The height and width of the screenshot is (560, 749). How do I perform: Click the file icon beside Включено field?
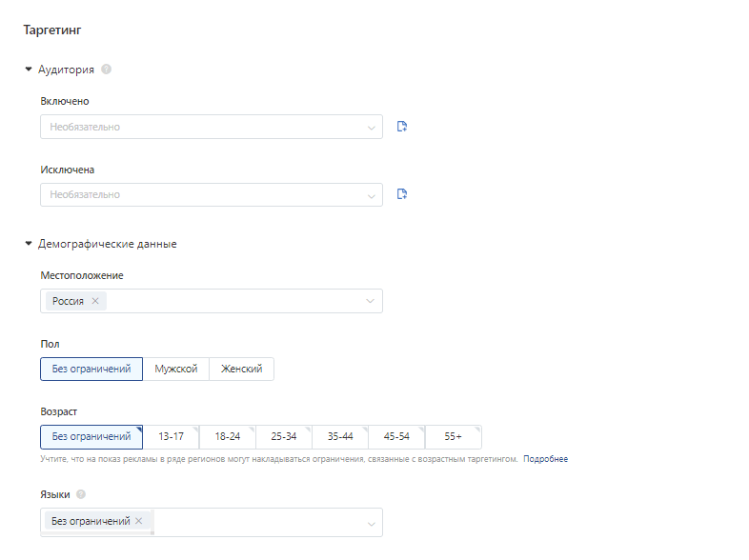[x=402, y=127]
